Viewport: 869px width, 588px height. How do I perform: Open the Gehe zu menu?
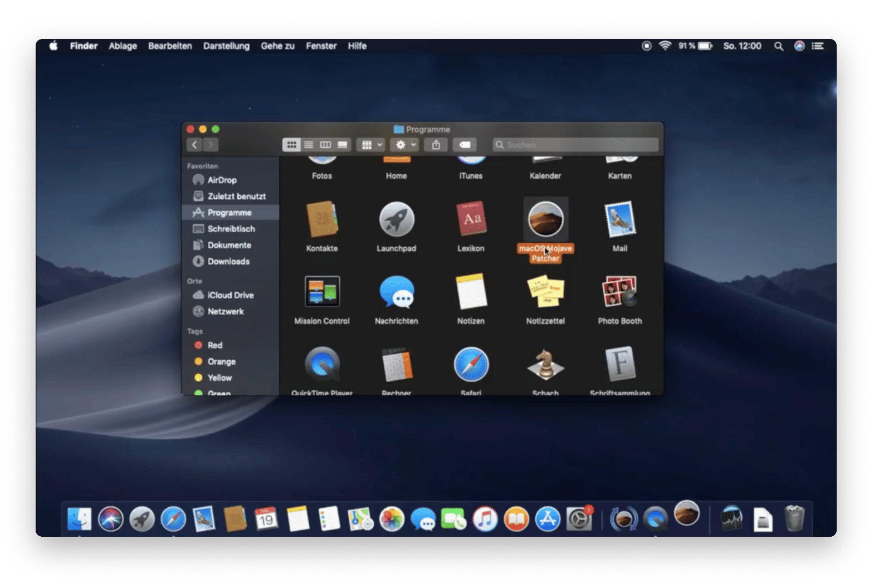point(277,46)
